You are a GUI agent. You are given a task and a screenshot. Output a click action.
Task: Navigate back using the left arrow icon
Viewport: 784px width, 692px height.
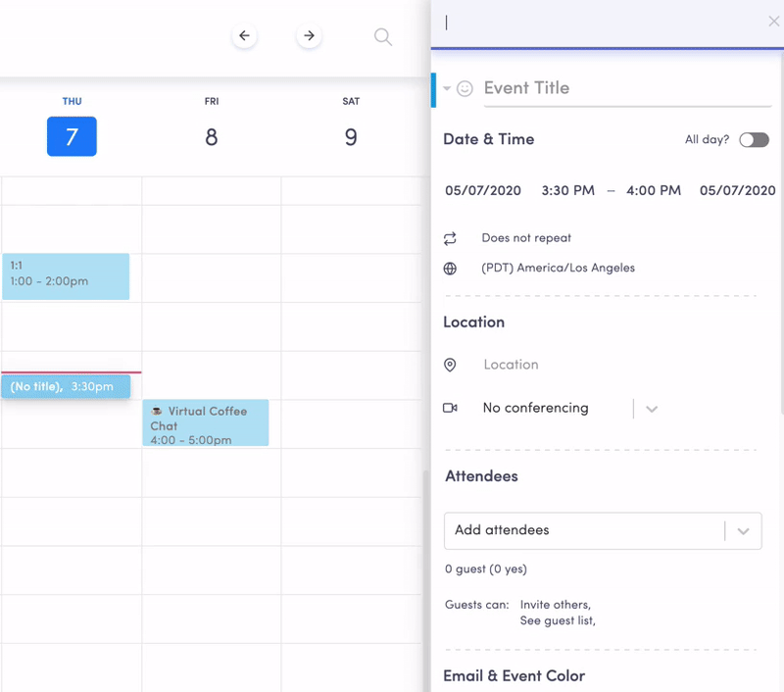pyautogui.click(x=244, y=35)
